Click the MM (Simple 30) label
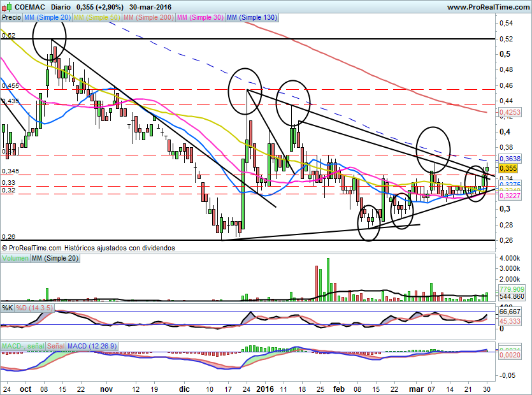Viewport: 532px width, 395px height. coord(201,18)
